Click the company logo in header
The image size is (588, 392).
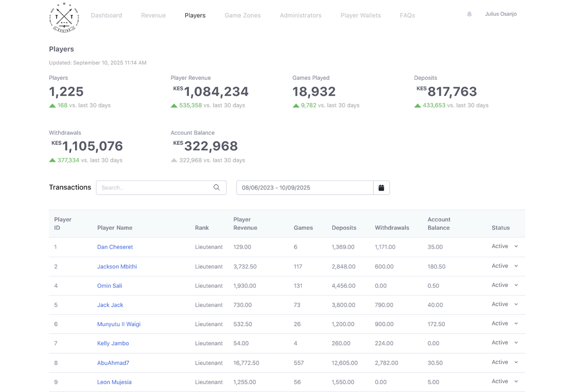tap(64, 17)
